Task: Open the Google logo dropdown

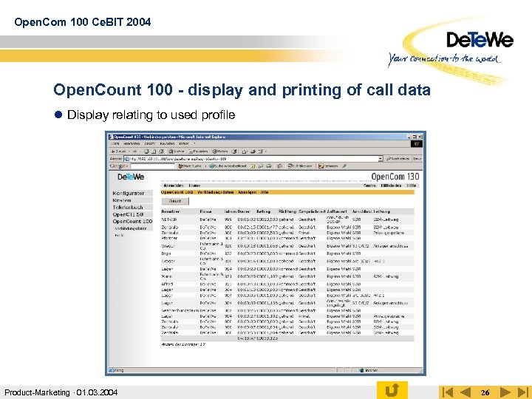Action: (119, 166)
